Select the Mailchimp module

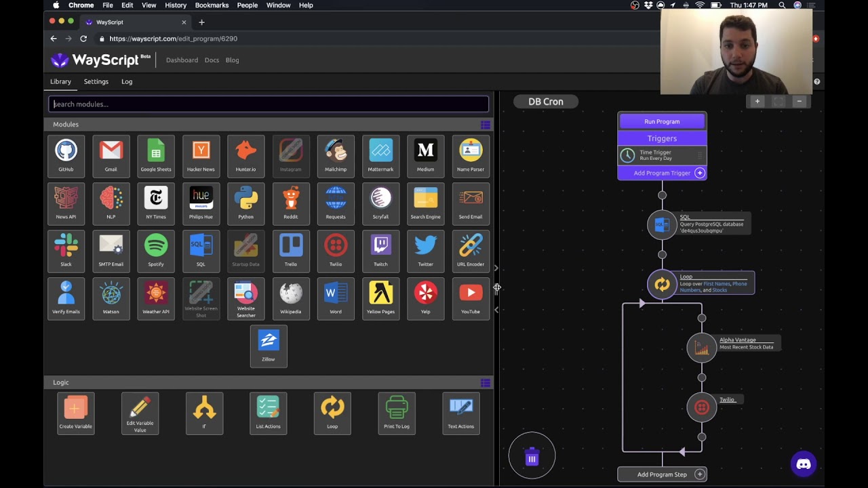click(336, 156)
